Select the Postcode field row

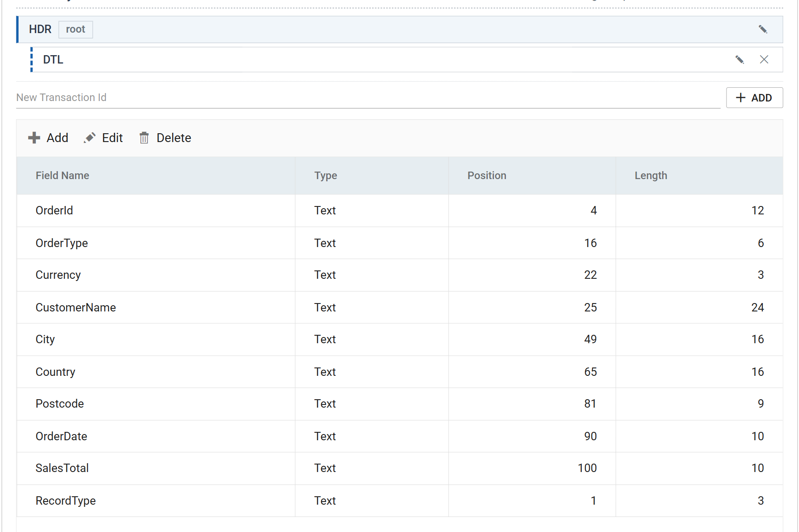click(399, 404)
